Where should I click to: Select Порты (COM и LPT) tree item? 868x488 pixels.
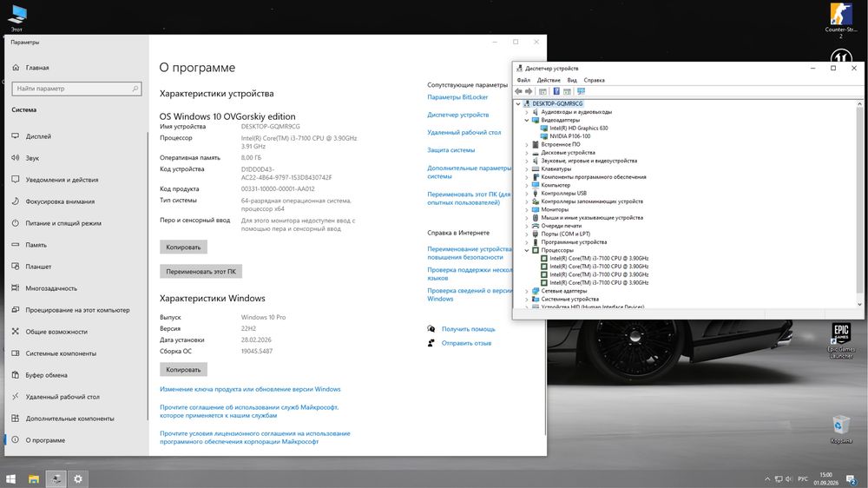point(565,234)
